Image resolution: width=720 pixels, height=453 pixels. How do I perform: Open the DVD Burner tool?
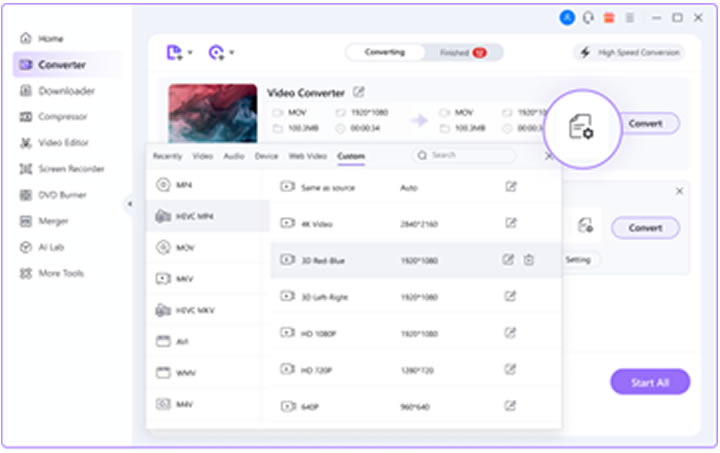click(53, 195)
